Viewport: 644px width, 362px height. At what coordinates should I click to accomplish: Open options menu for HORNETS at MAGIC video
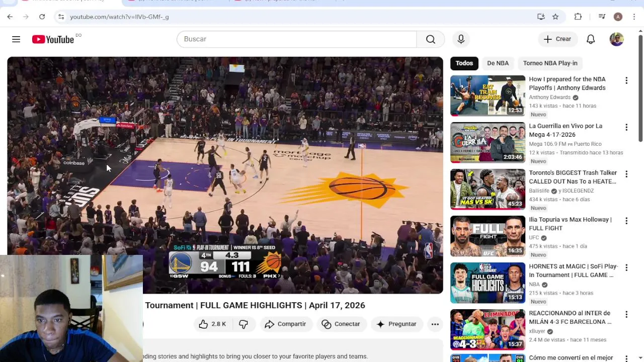pos(626,267)
